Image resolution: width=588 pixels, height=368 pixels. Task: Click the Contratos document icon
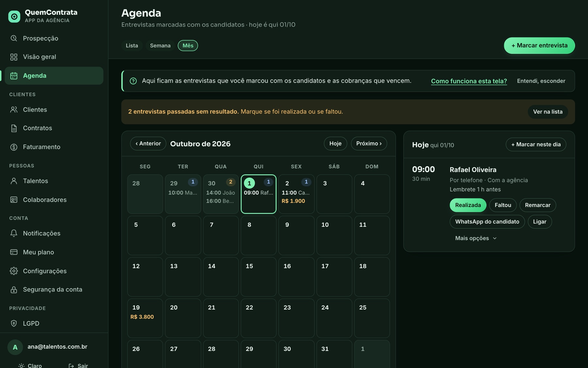pyautogui.click(x=14, y=128)
